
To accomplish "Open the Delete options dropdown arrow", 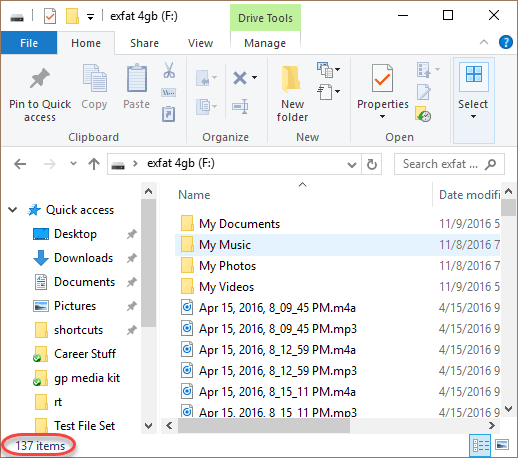I will 255,77.
